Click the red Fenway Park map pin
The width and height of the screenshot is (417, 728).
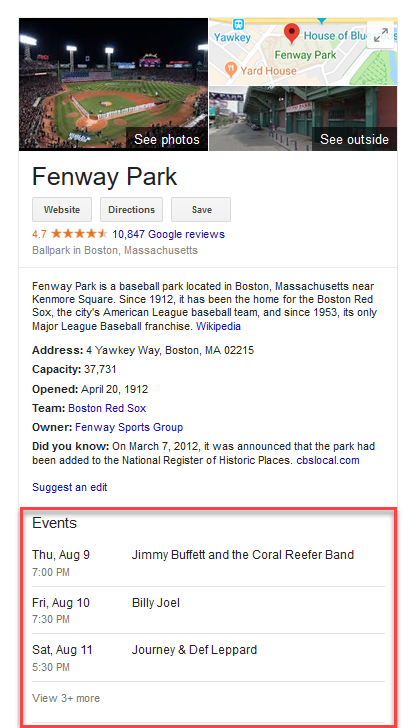pos(291,34)
